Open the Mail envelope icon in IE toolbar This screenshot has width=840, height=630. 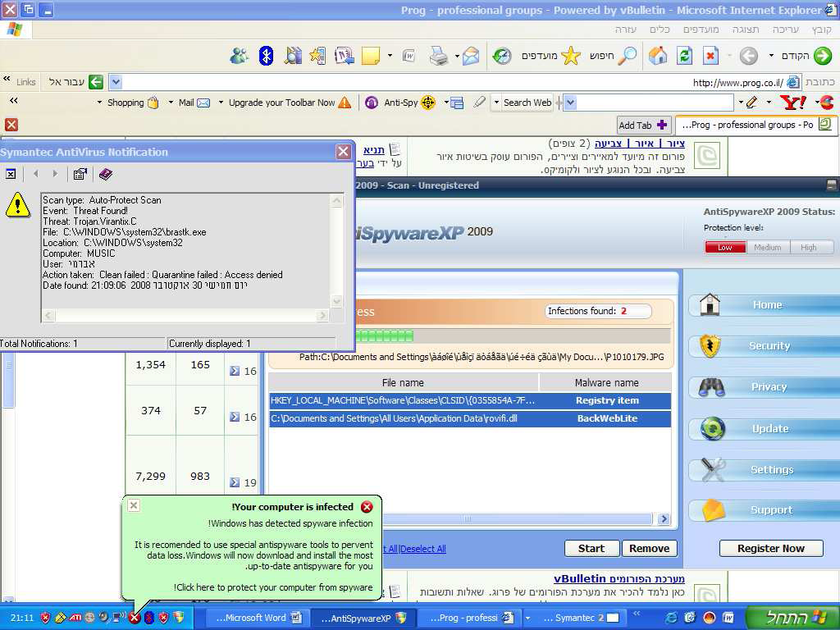[471, 56]
